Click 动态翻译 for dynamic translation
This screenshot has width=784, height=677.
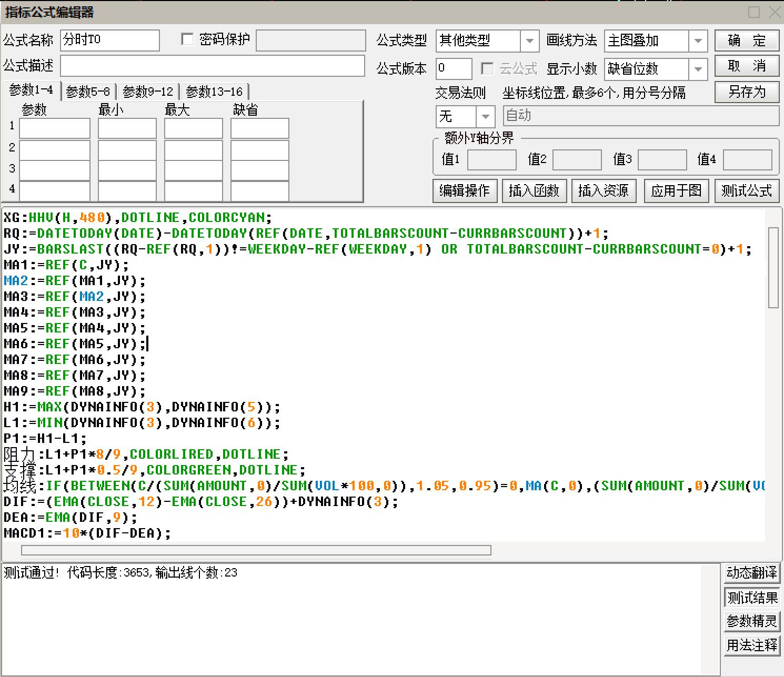tap(751, 573)
